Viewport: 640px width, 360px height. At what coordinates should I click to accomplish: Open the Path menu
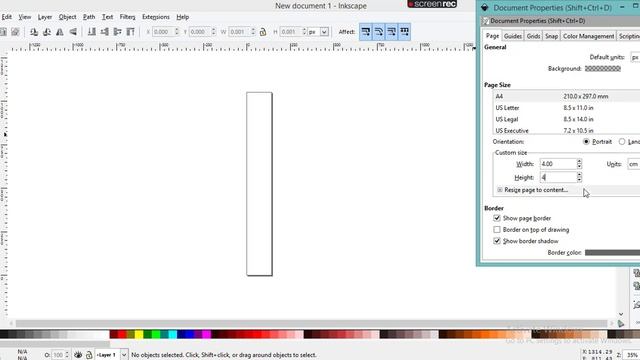point(89,17)
